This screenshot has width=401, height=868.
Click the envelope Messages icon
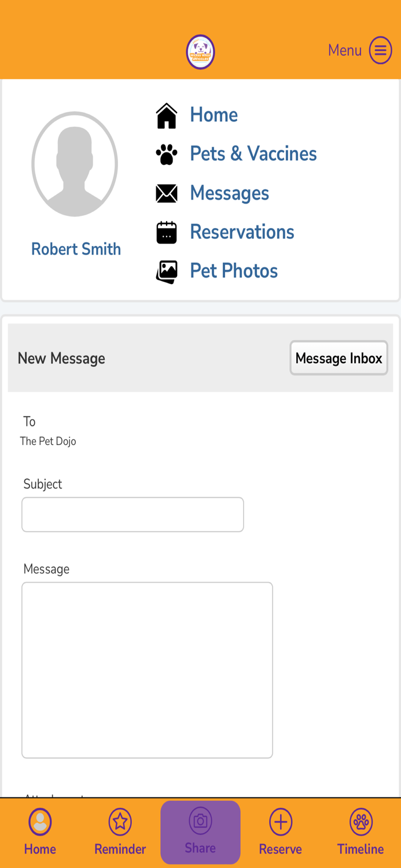pyautogui.click(x=167, y=193)
